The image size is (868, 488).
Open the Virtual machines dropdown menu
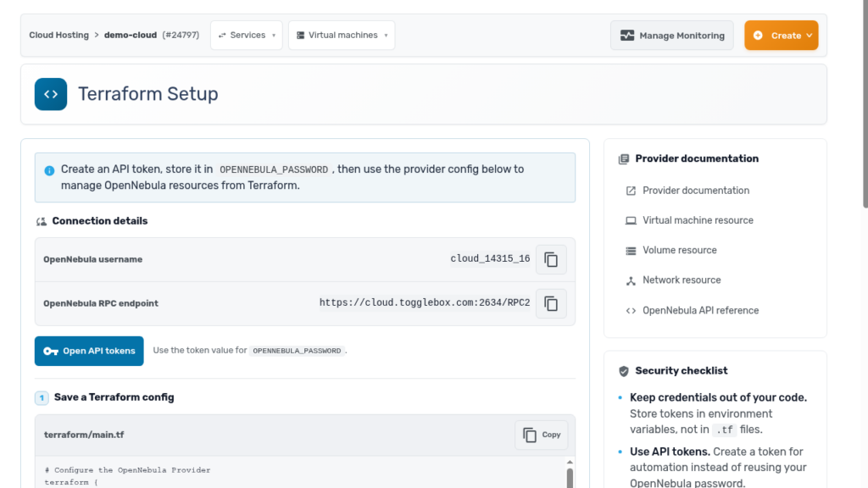coord(342,35)
